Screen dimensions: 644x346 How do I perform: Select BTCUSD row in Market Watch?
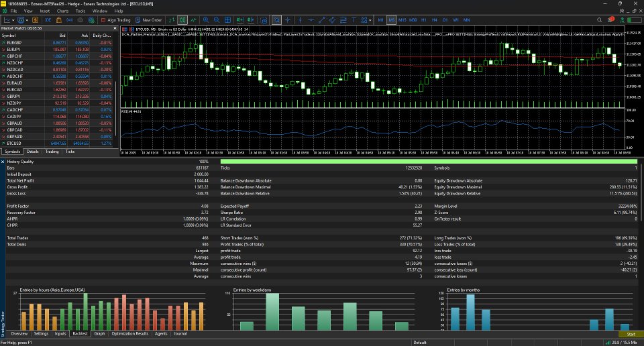[x=56, y=143]
